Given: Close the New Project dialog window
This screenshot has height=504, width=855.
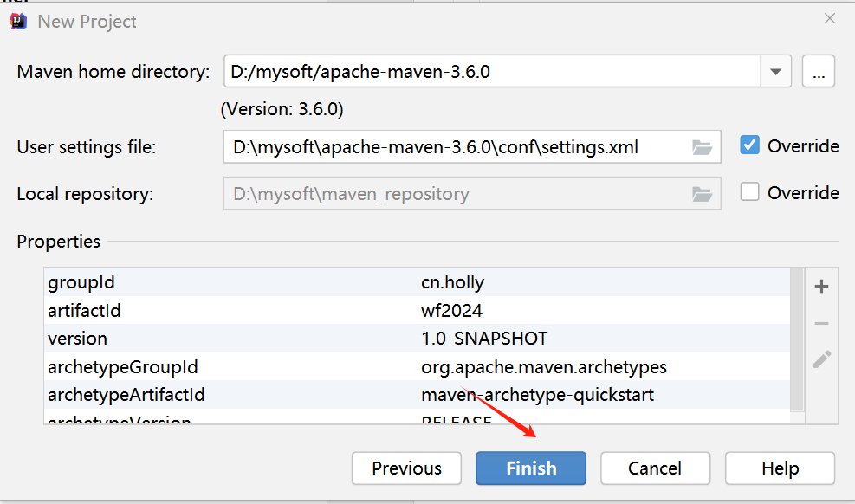Looking at the screenshot, I should [830, 18].
